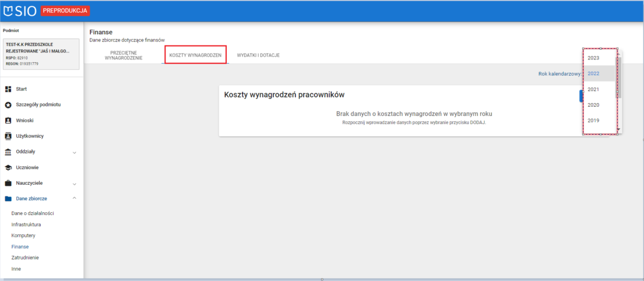644x281 pixels.
Task: Click the Oddziały building icon
Action: [x=8, y=152]
